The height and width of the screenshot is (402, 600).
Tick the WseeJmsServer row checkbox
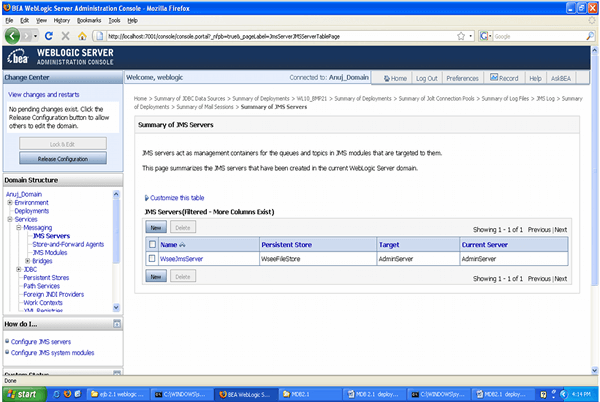pos(152,258)
